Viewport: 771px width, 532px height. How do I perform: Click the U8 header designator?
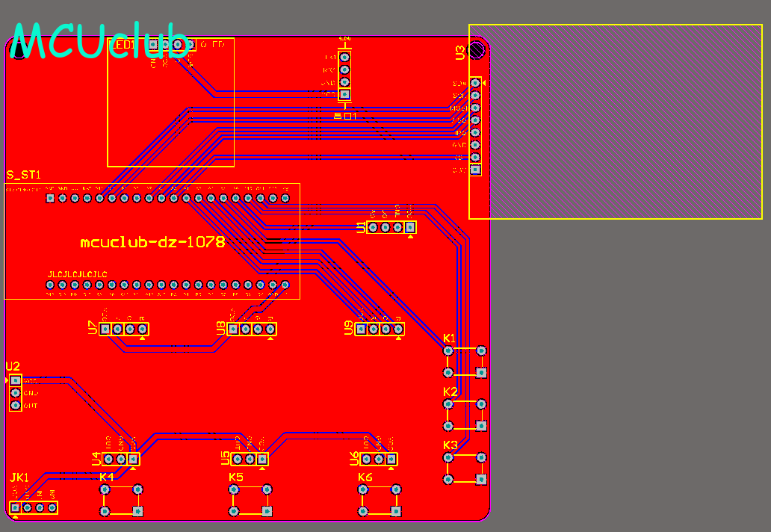coord(221,328)
